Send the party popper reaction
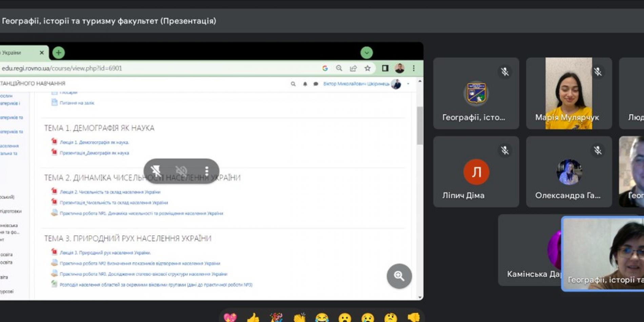The image size is (644, 322). pyautogui.click(x=276, y=318)
